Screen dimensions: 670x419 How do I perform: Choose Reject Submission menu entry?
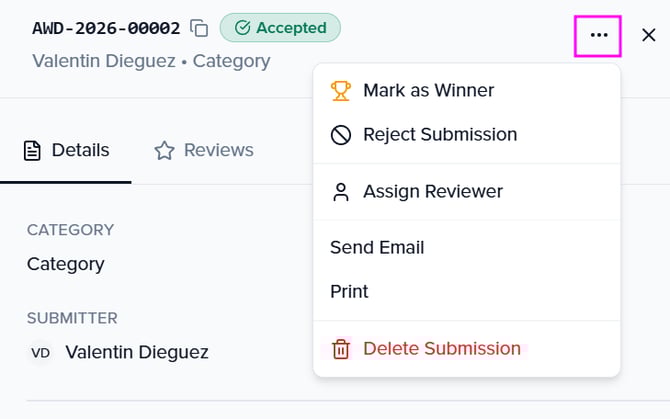440,135
